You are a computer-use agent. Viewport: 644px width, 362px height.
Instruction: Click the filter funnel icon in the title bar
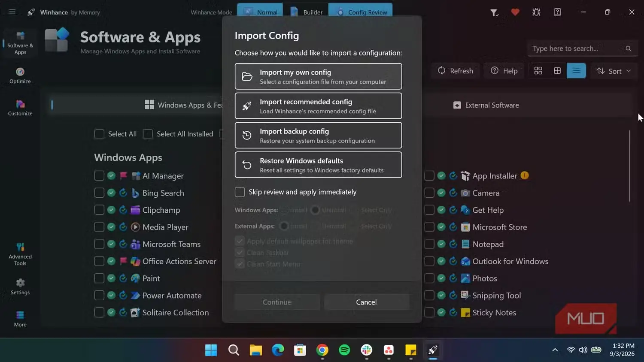tap(494, 12)
